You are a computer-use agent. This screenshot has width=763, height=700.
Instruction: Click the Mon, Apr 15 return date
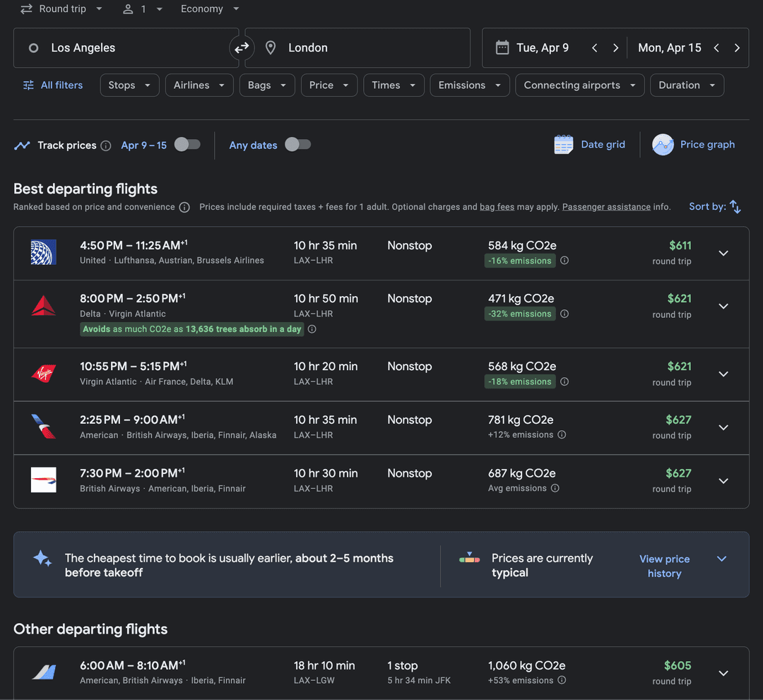[669, 47]
